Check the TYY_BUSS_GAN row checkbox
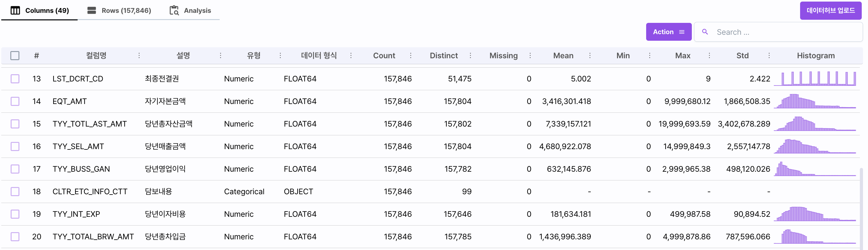 (15, 169)
